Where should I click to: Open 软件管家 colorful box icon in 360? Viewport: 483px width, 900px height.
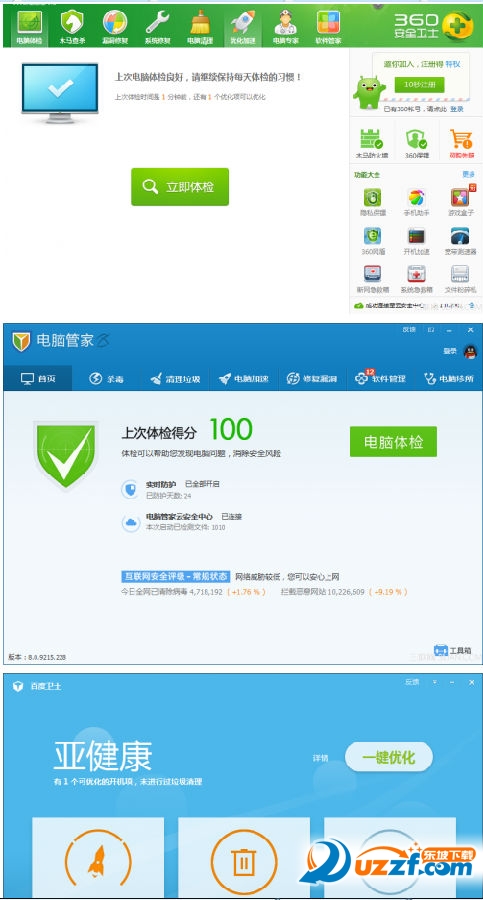pos(328,27)
